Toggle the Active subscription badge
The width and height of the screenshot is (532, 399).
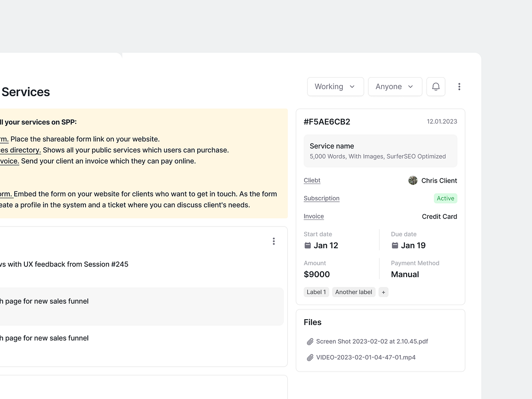coord(445,198)
